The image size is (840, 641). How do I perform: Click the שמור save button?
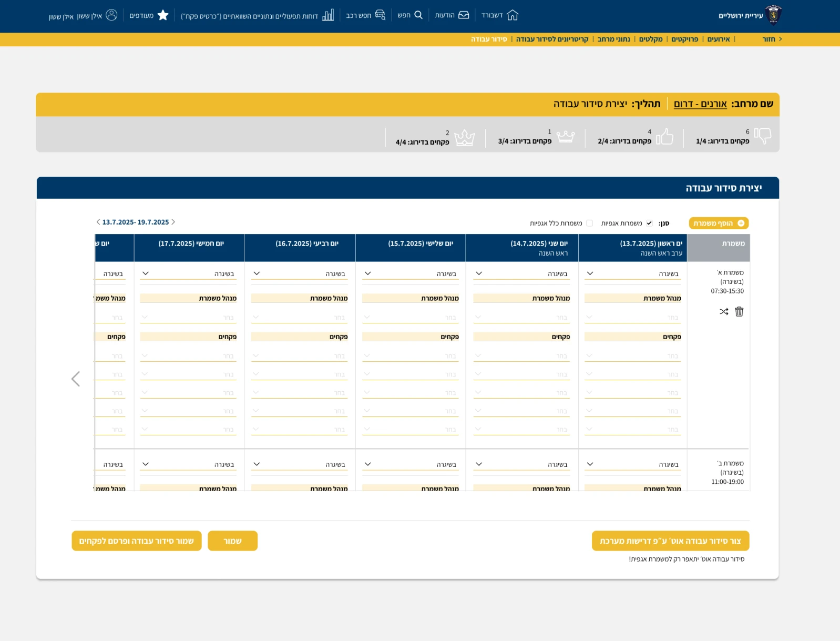pyautogui.click(x=232, y=541)
